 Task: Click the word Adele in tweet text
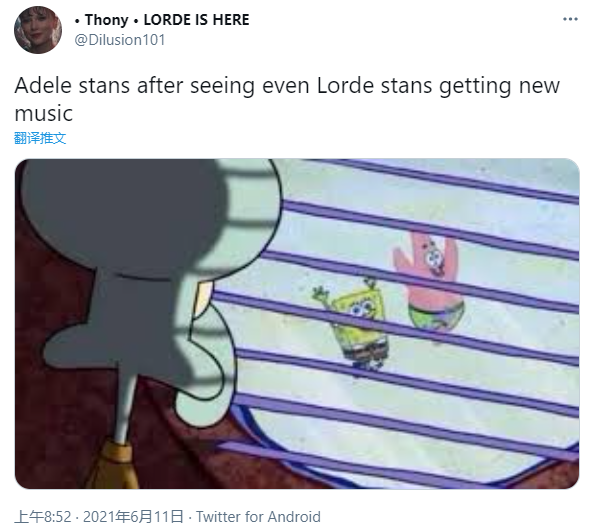(x=43, y=86)
